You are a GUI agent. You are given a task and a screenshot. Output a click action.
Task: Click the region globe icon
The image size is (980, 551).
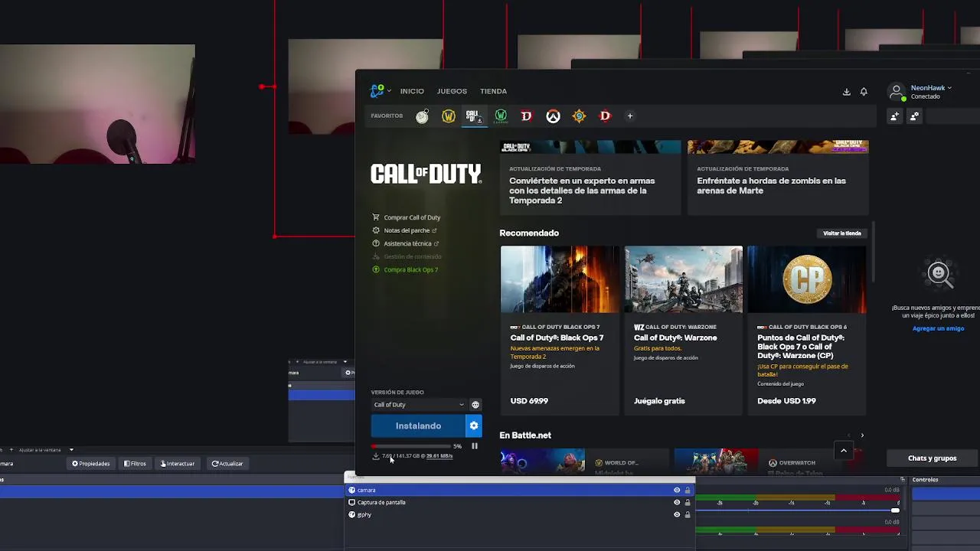[x=475, y=405]
